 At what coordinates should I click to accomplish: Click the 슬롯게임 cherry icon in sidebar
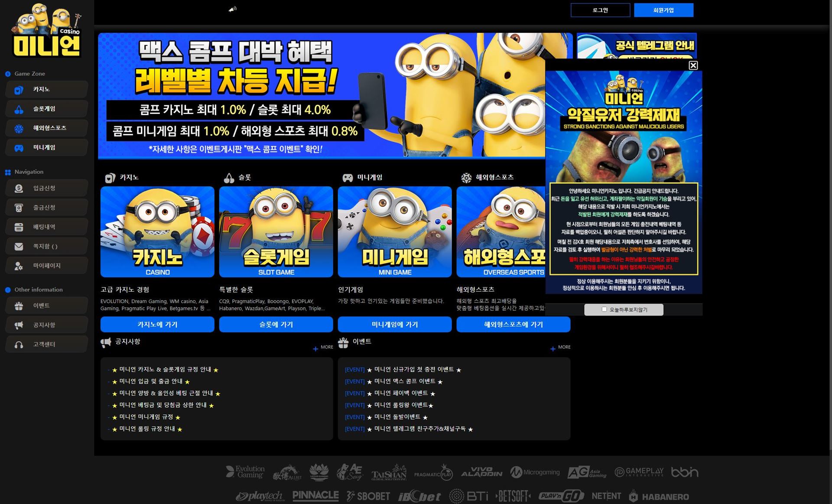click(x=19, y=110)
